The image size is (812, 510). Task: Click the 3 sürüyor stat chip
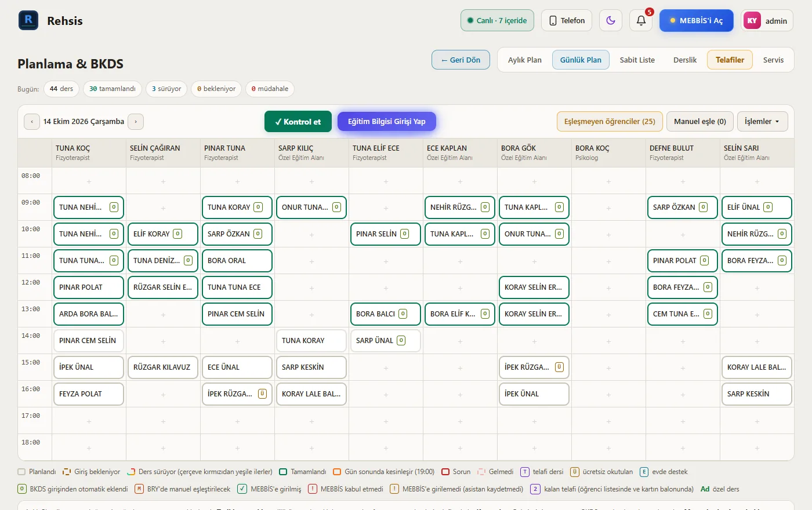click(x=166, y=89)
